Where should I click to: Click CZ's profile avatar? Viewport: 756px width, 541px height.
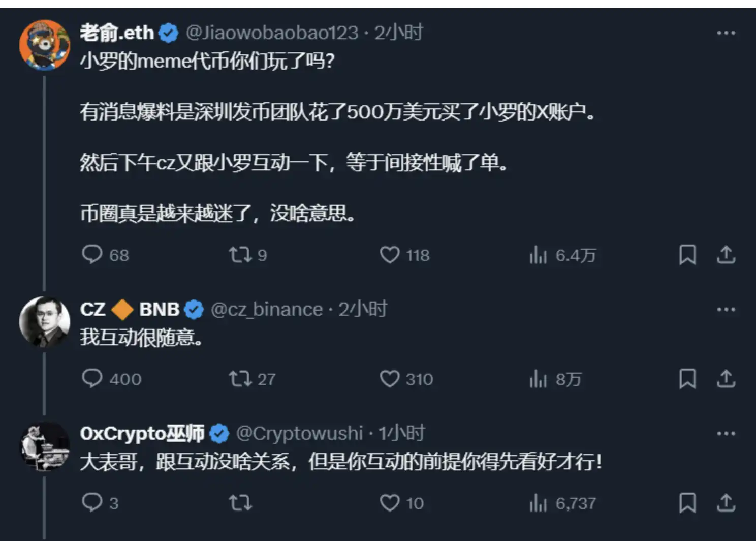(44, 322)
